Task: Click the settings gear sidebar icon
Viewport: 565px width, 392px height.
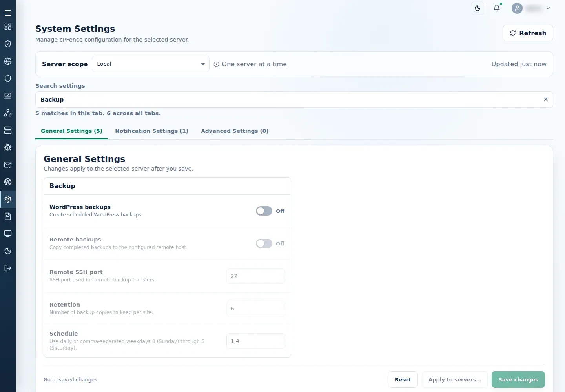Action: (x=8, y=199)
